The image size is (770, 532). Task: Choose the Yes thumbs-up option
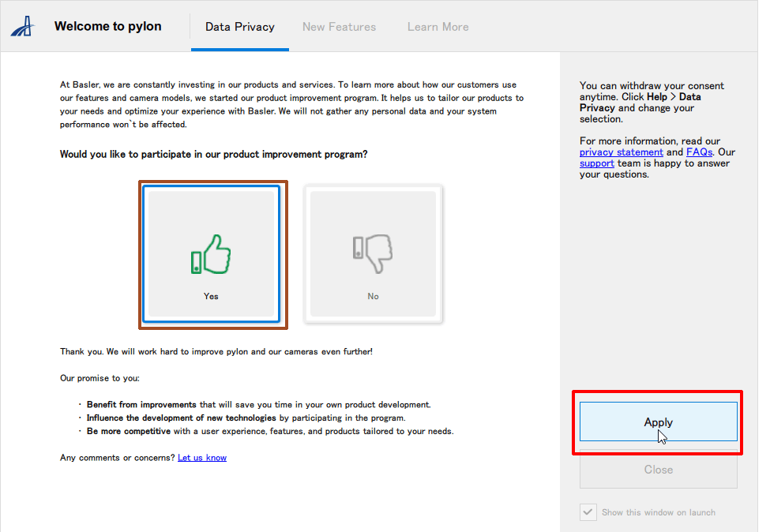[x=211, y=253]
